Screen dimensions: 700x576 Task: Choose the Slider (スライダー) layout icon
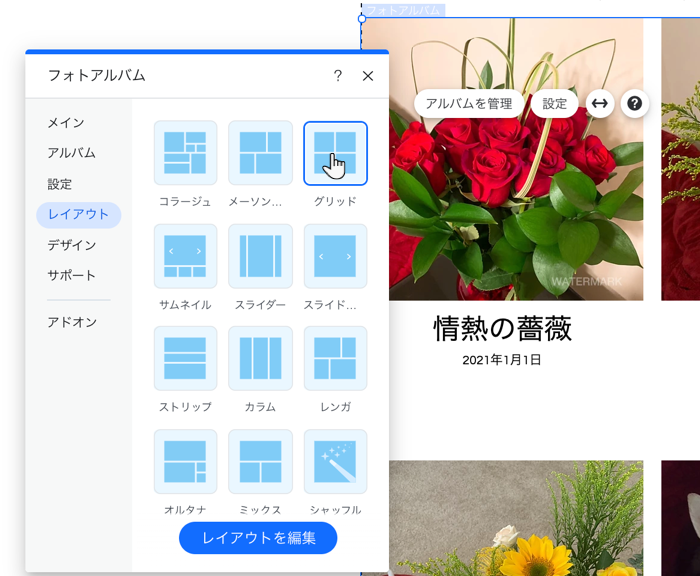(x=260, y=256)
